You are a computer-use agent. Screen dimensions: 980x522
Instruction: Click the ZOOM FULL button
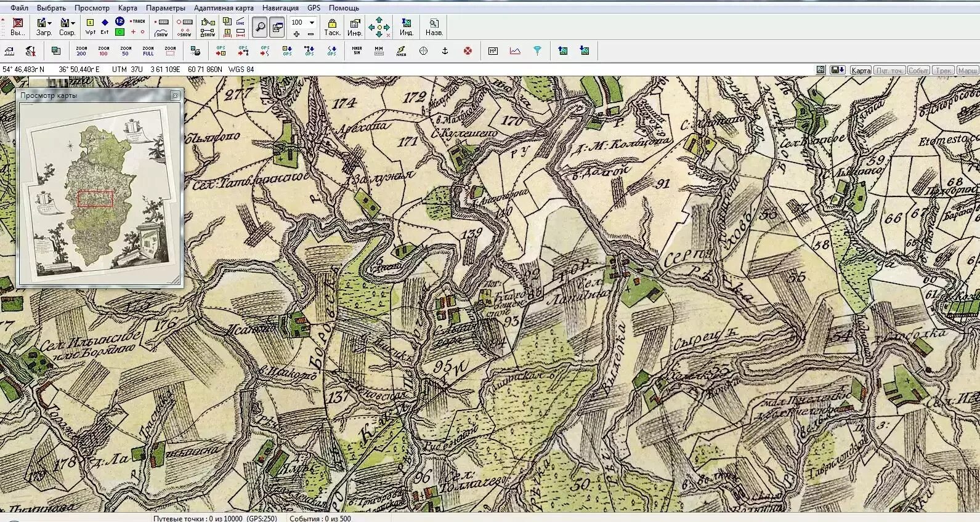(x=148, y=51)
